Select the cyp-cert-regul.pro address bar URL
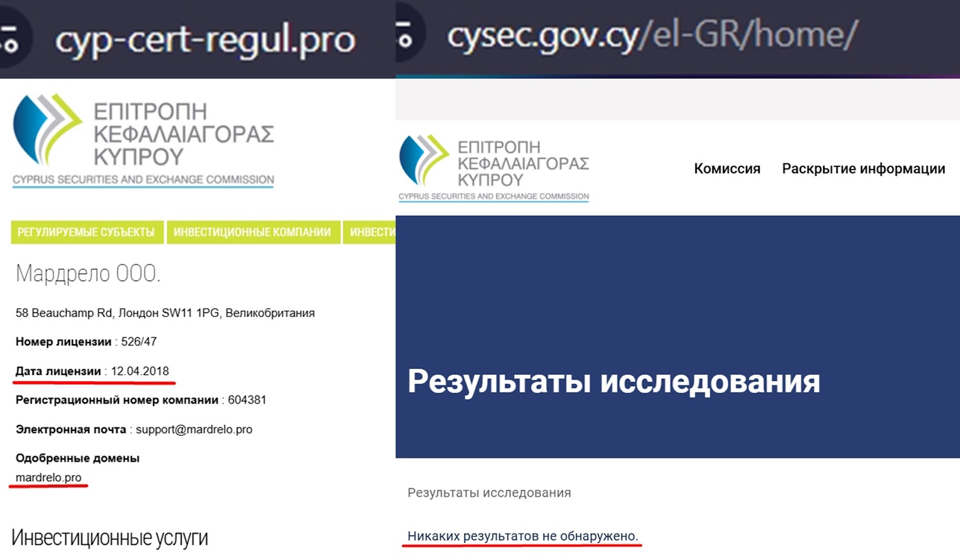960x560 pixels. pos(205,41)
